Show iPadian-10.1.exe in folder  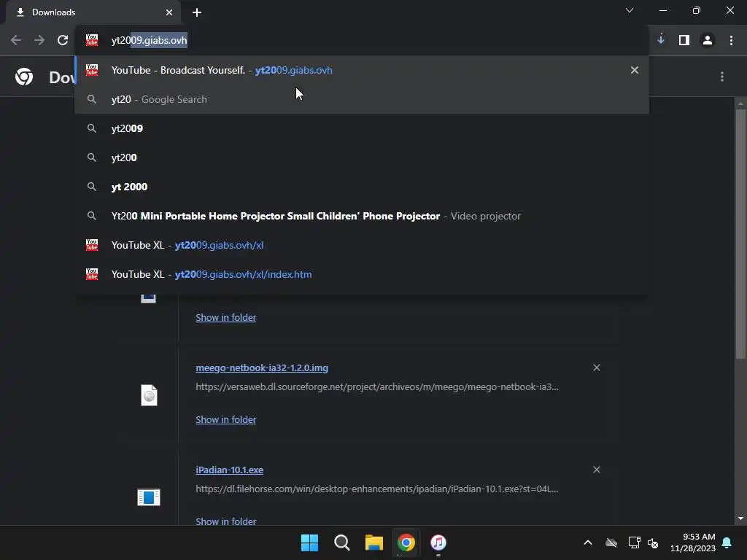click(x=226, y=521)
